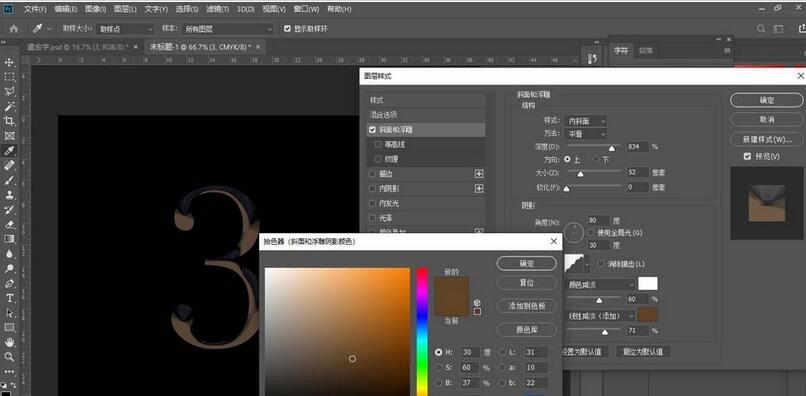The width and height of the screenshot is (806, 396).
Task: Select direction Up (上) radio button
Action: point(567,160)
